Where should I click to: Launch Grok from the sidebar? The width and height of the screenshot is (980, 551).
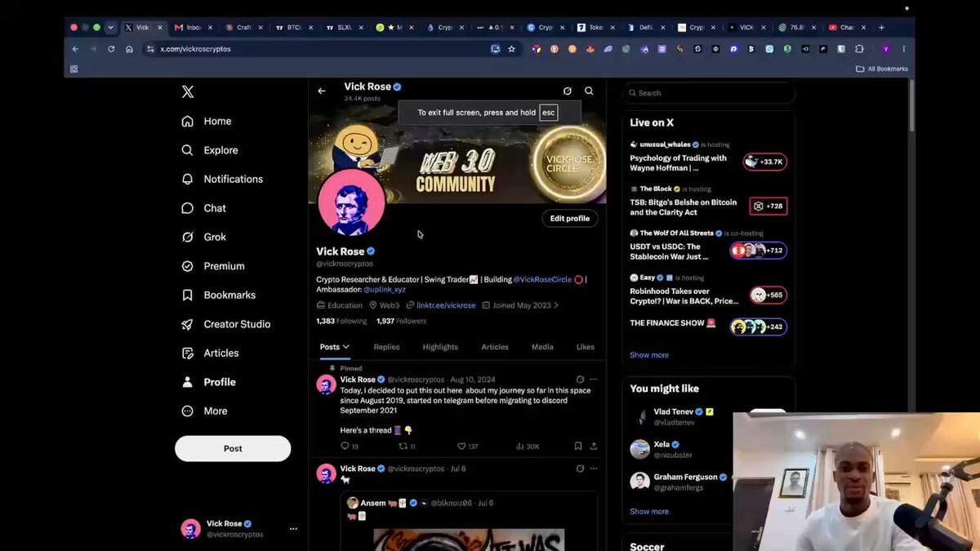[203, 237]
